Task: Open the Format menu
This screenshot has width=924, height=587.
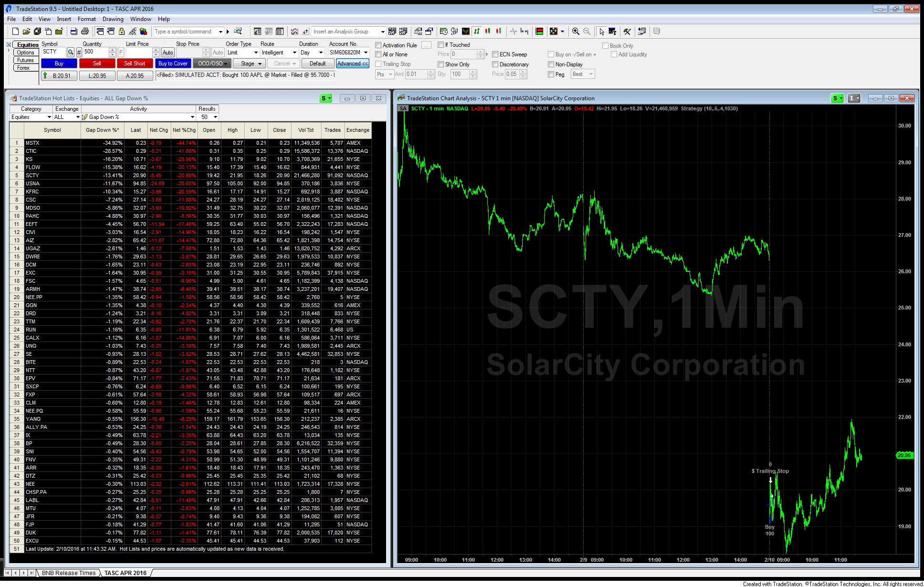Action: click(87, 19)
